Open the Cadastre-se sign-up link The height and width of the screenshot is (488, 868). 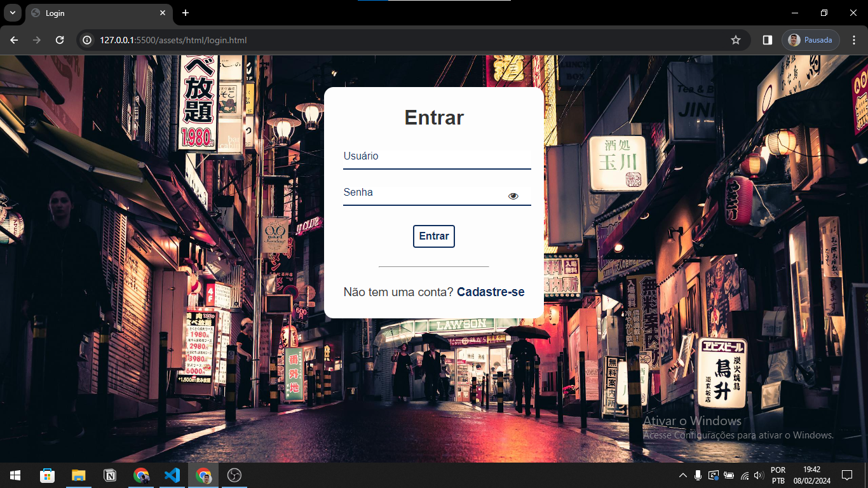click(491, 292)
